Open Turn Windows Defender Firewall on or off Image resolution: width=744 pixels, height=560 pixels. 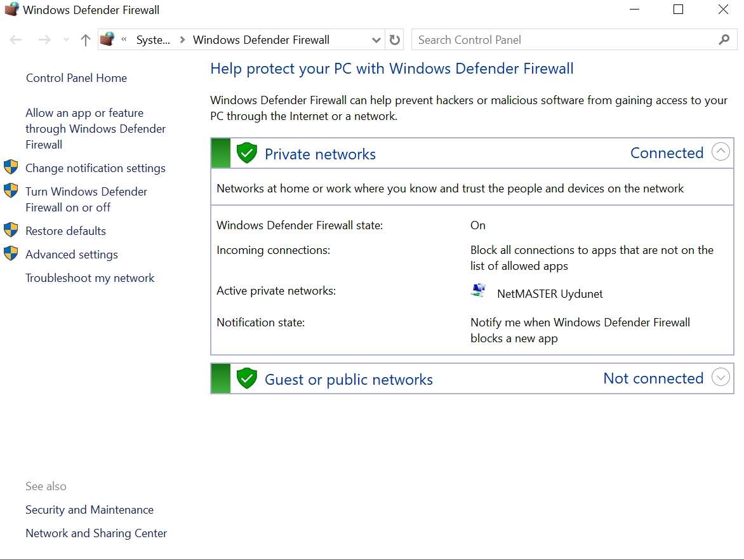pos(86,199)
